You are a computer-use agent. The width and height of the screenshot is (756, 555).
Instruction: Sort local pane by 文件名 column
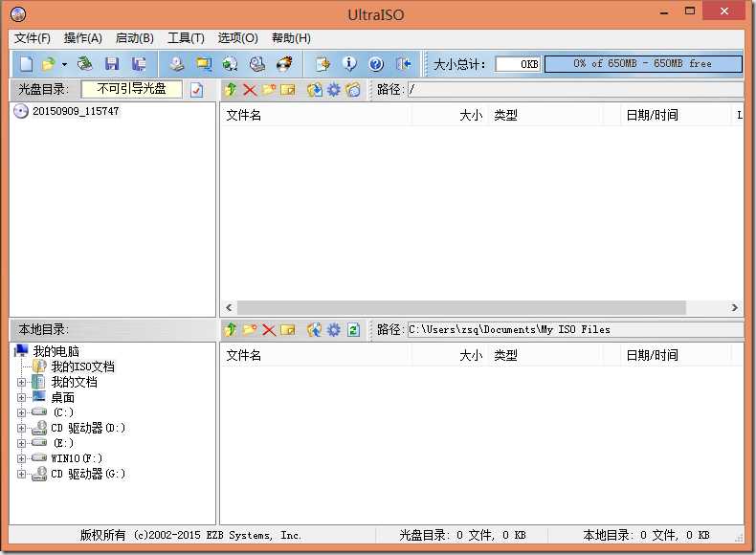316,355
